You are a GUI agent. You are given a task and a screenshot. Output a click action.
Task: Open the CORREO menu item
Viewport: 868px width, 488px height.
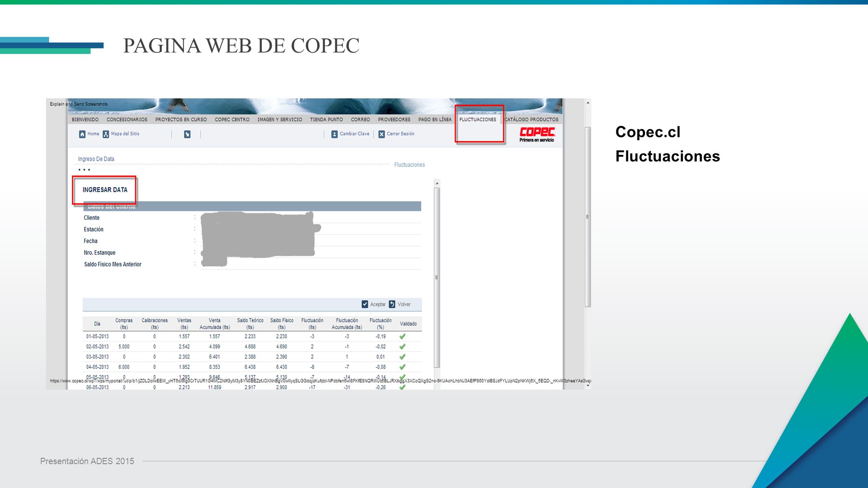pos(360,120)
